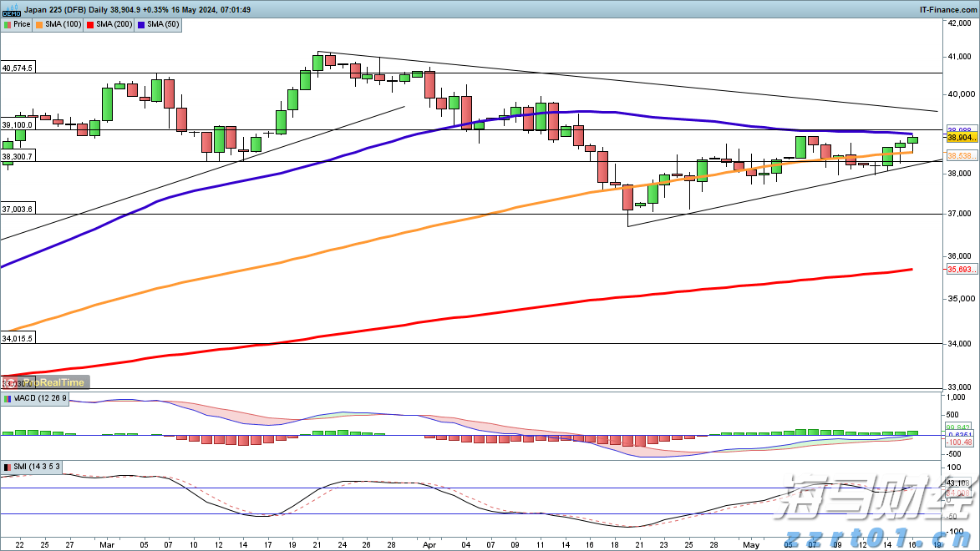Click the red SMA (200) color square

pos(90,24)
